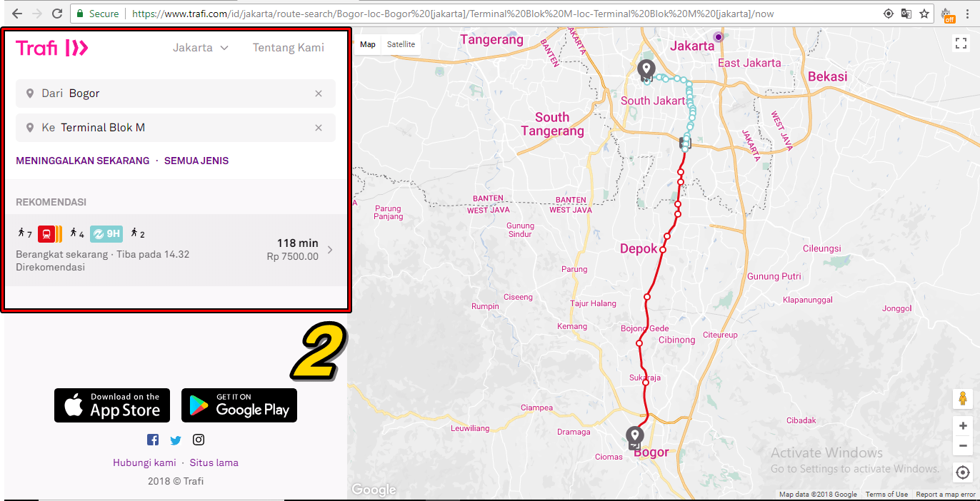Center map on my location icon

pos(963,472)
